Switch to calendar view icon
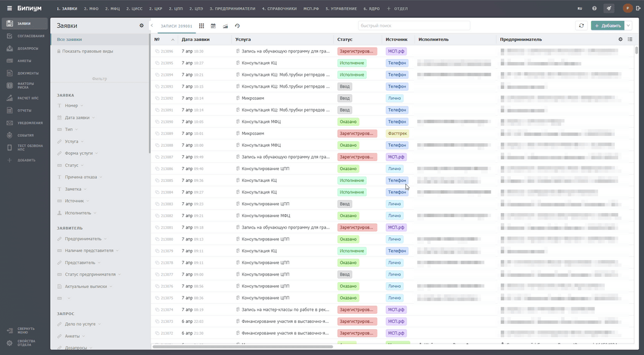 click(213, 26)
